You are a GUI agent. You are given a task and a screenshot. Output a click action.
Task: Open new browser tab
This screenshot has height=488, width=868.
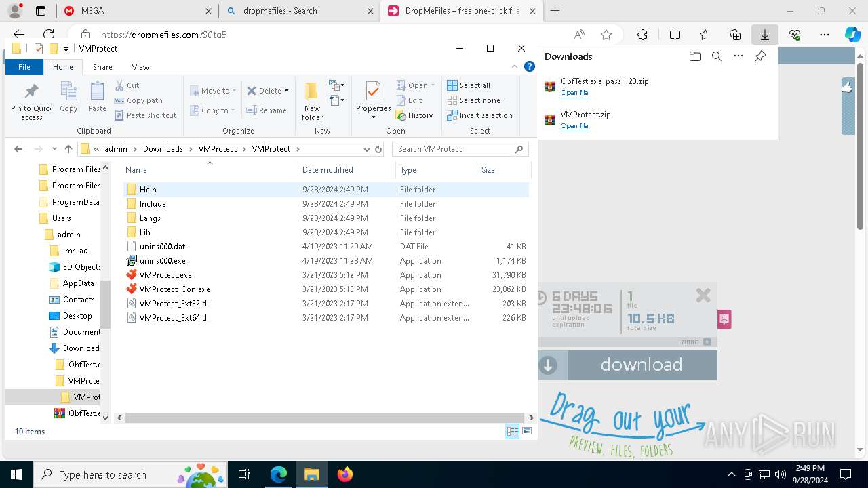click(x=555, y=11)
